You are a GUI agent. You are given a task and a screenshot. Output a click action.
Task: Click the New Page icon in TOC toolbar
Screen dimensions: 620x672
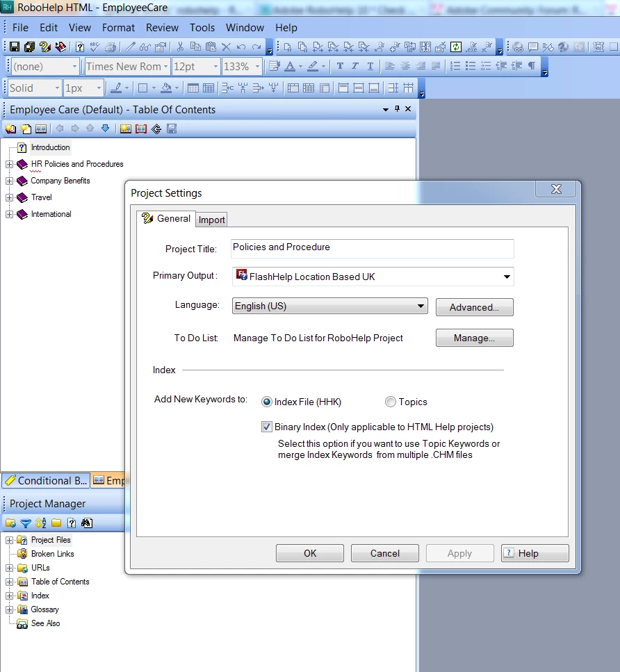26,129
